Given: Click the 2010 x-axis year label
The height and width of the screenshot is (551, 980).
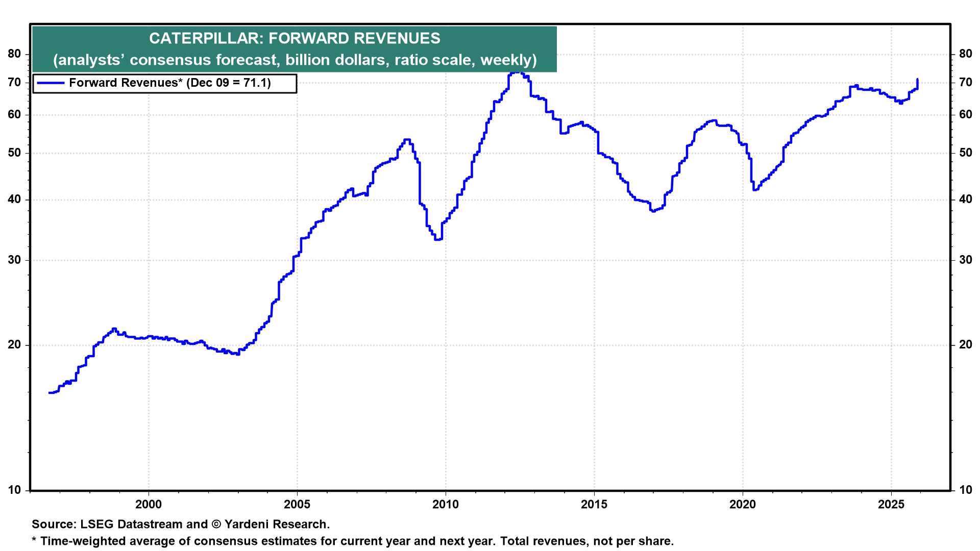Looking at the screenshot, I should click(x=446, y=505).
